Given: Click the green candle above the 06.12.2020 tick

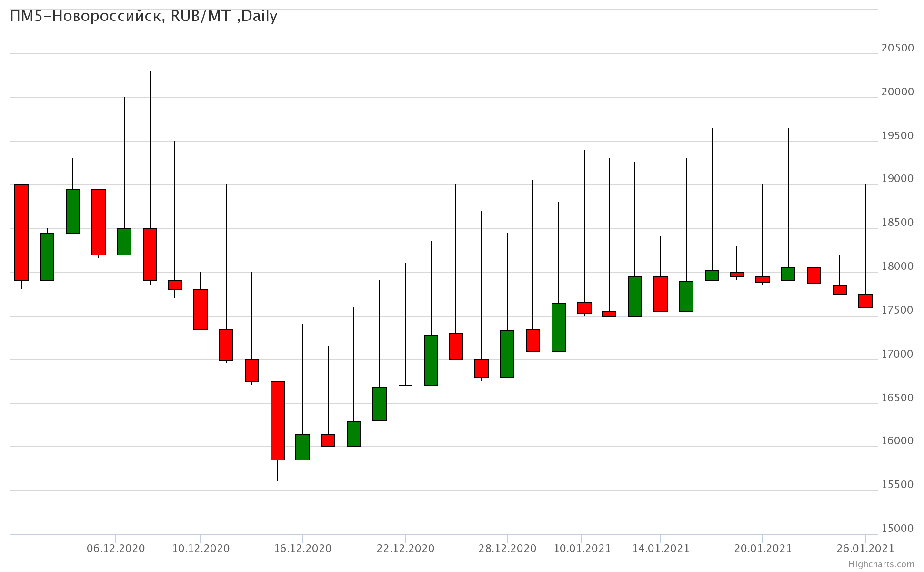Looking at the screenshot, I should (x=124, y=241).
